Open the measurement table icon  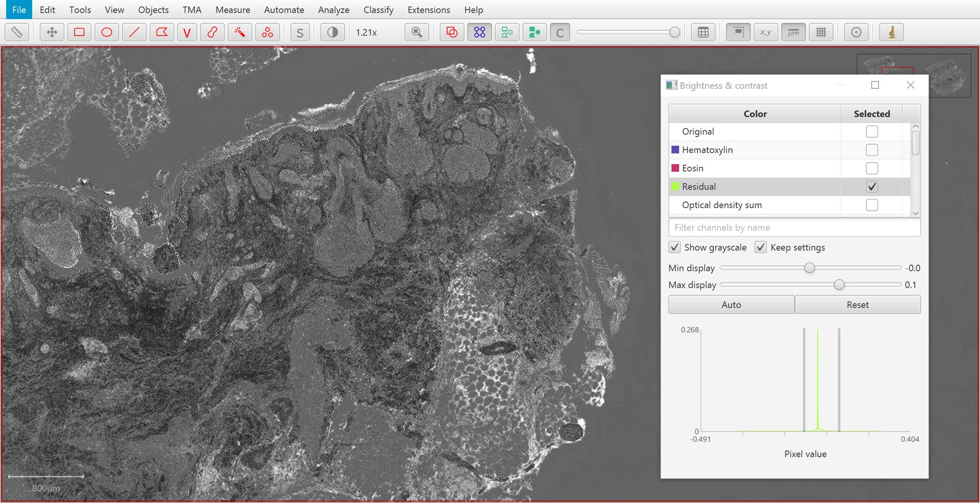[x=703, y=32]
